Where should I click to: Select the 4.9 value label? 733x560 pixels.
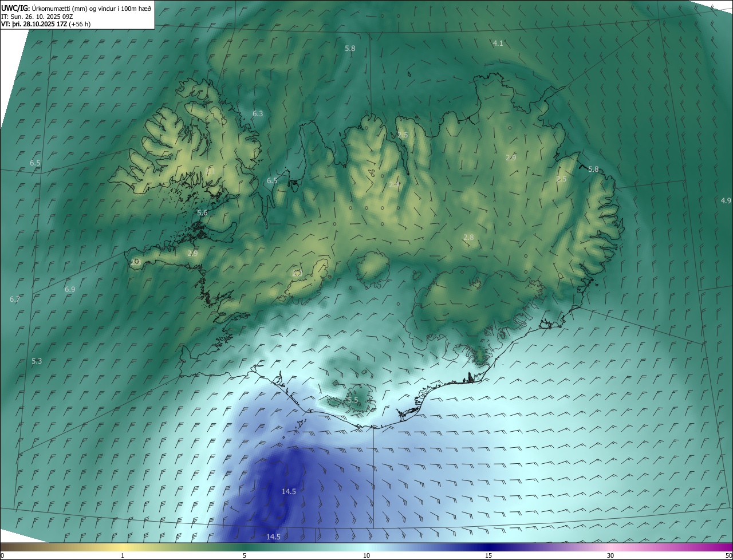pos(726,200)
